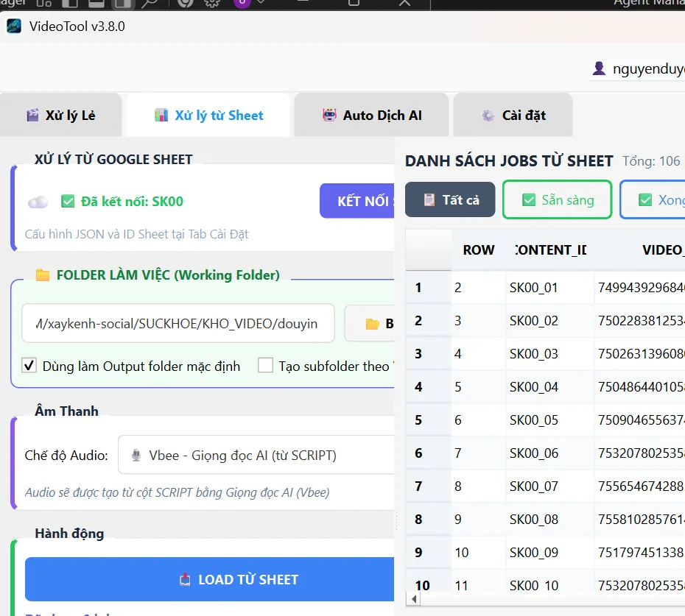This screenshot has height=616, width=685.
Task: Click the microphone icon in Chế độ Audio field
Action: pyautogui.click(x=136, y=454)
